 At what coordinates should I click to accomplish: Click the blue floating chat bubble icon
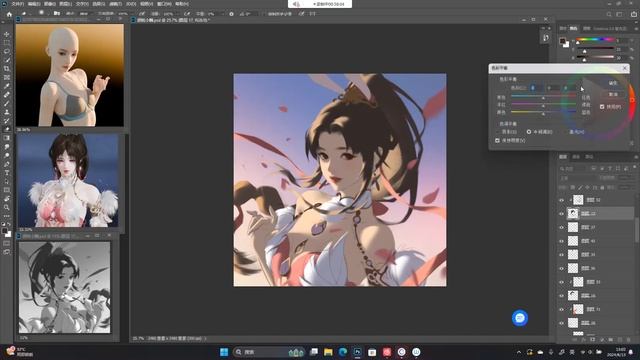click(x=520, y=318)
